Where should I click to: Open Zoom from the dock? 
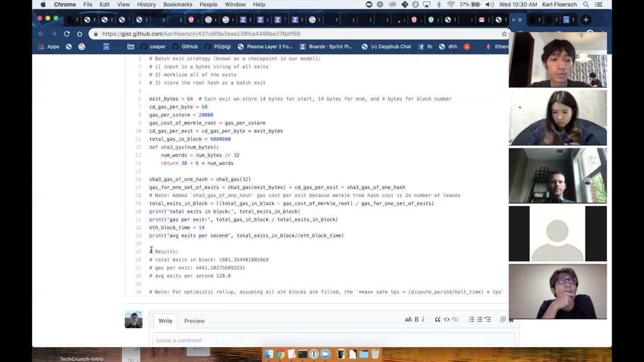point(325,354)
